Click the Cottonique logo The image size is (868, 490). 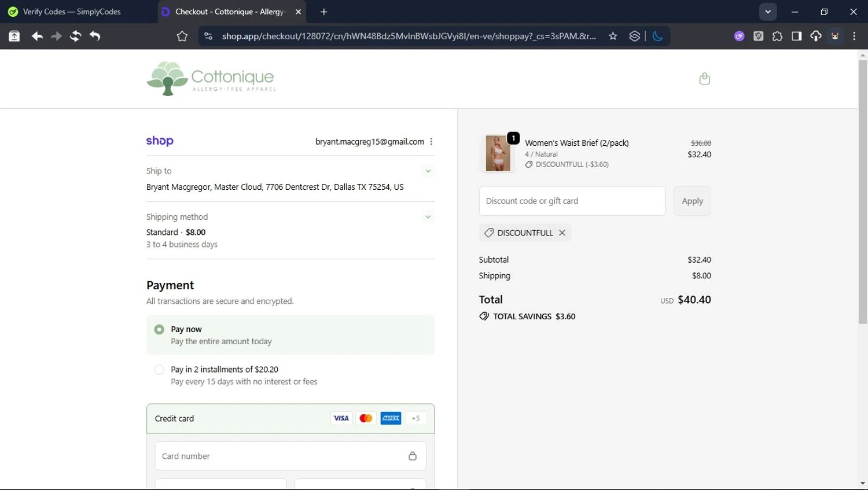click(211, 79)
